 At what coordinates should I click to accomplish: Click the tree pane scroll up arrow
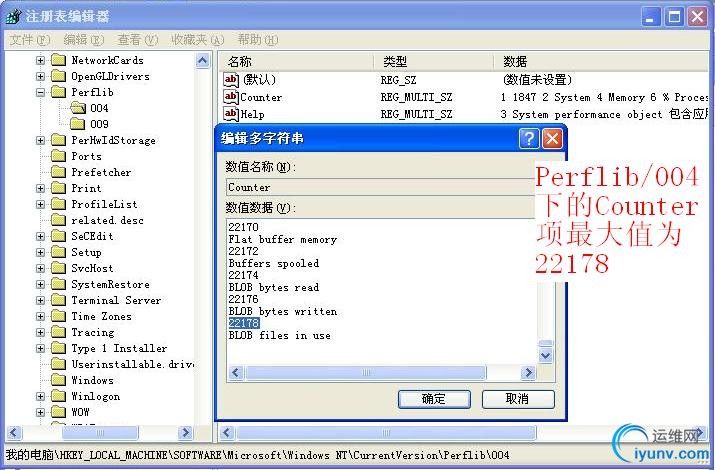[x=202, y=60]
